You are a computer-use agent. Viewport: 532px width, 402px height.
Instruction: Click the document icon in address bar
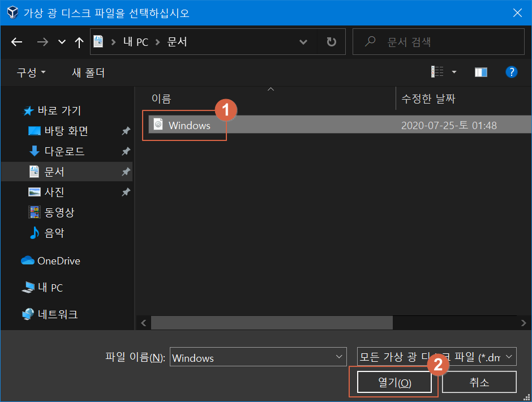click(x=98, y=41)
